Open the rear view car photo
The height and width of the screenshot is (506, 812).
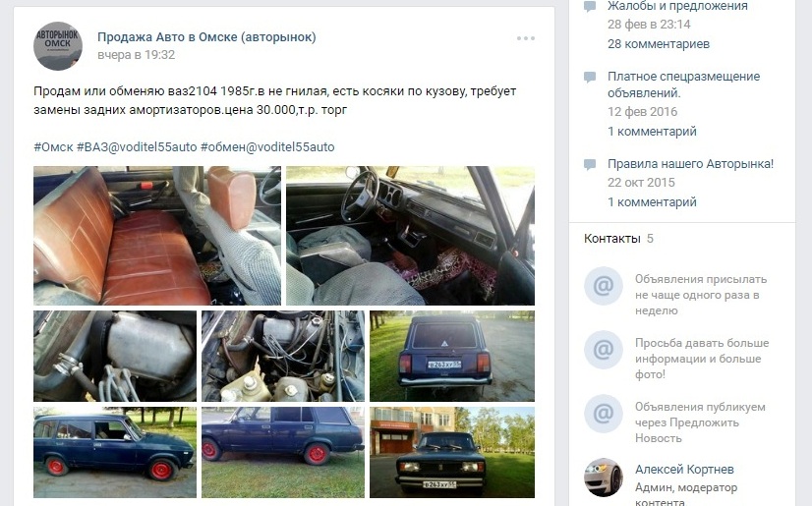click(x=452, y=356)
